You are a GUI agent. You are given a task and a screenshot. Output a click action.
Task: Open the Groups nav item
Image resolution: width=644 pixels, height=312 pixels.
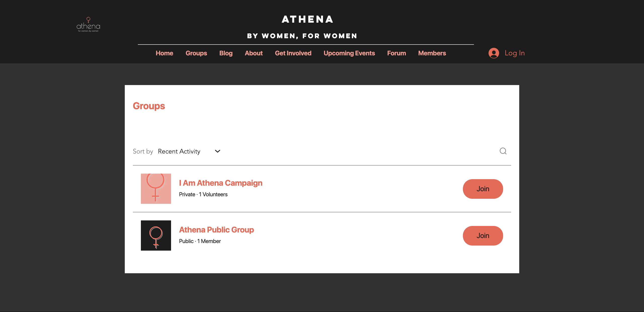(196, 53)
